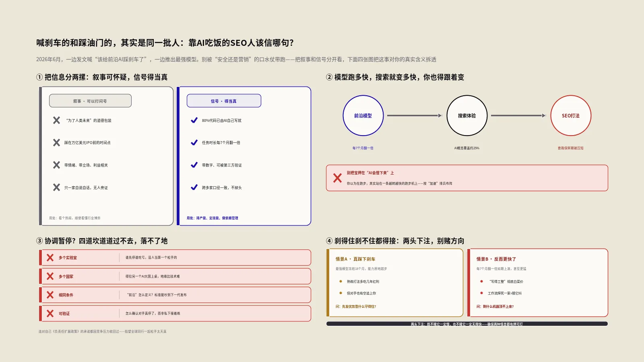Click the label 相同条件
The height and width of the screenshot is (362, 644).
[x=66, y=295]
